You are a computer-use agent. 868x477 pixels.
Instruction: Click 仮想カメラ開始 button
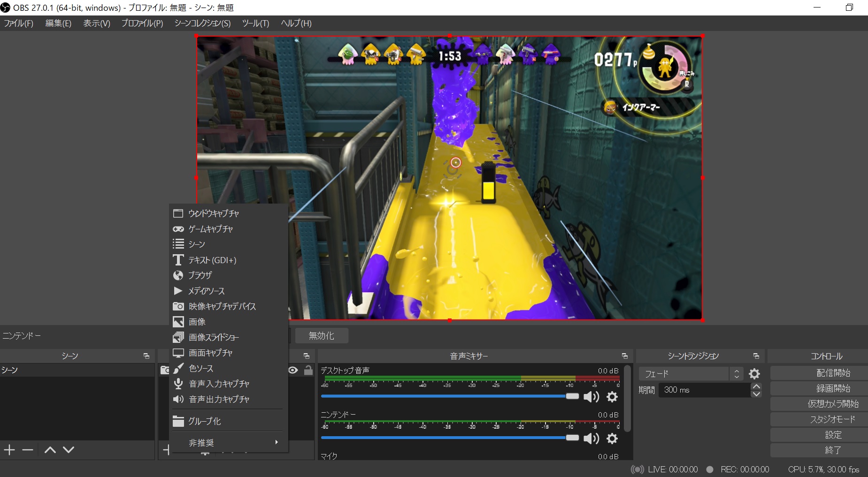tap(819, 404)
